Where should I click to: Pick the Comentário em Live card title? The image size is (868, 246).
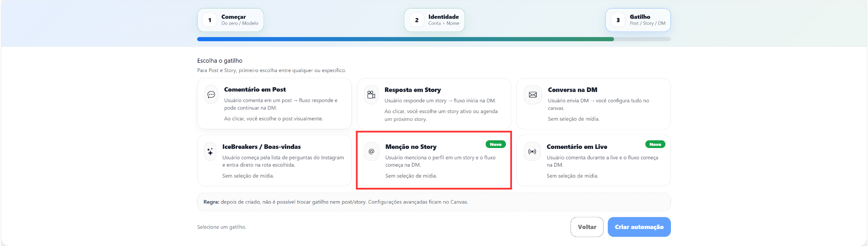point(577,147)
